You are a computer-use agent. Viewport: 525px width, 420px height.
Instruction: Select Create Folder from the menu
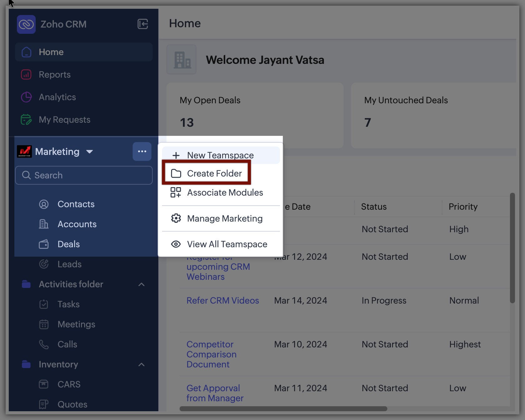pos(214,173)
